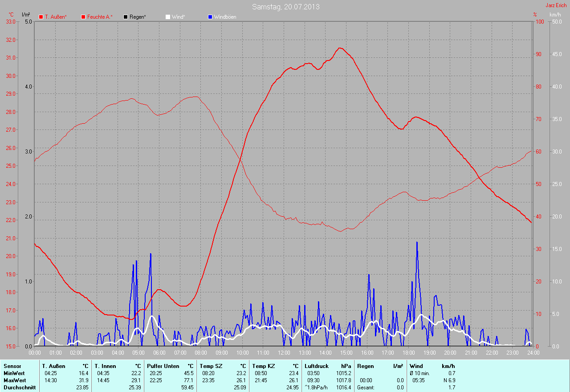
Task: Select the 'T. Innen' column header
Action: point(105,366)
